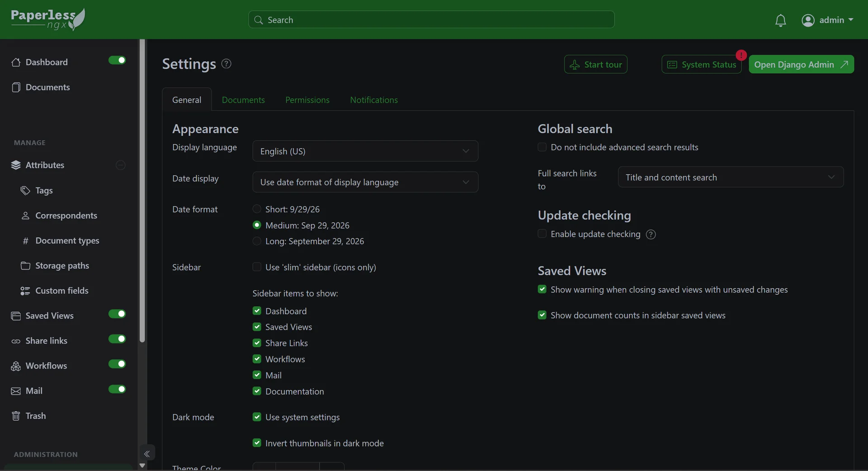The image size is (868, 471).
Task: Toggle the Mail sidebar switch
Action: coord(117,389)
